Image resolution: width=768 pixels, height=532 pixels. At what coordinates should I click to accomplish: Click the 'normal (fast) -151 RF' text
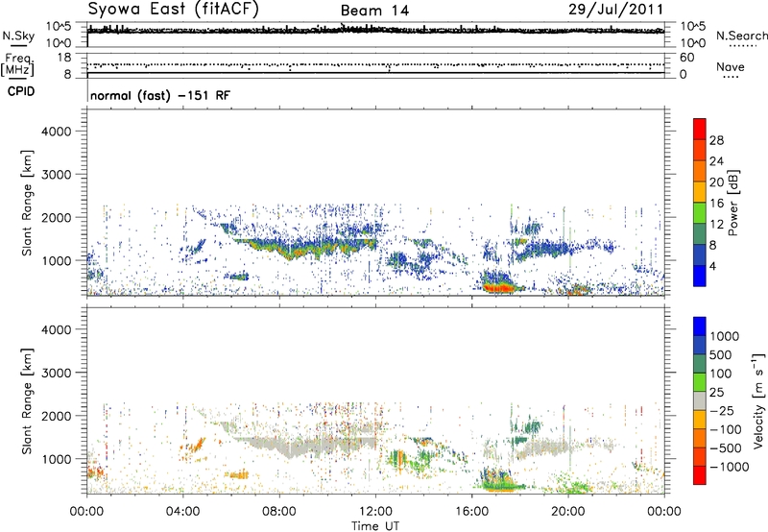point(159,95)
